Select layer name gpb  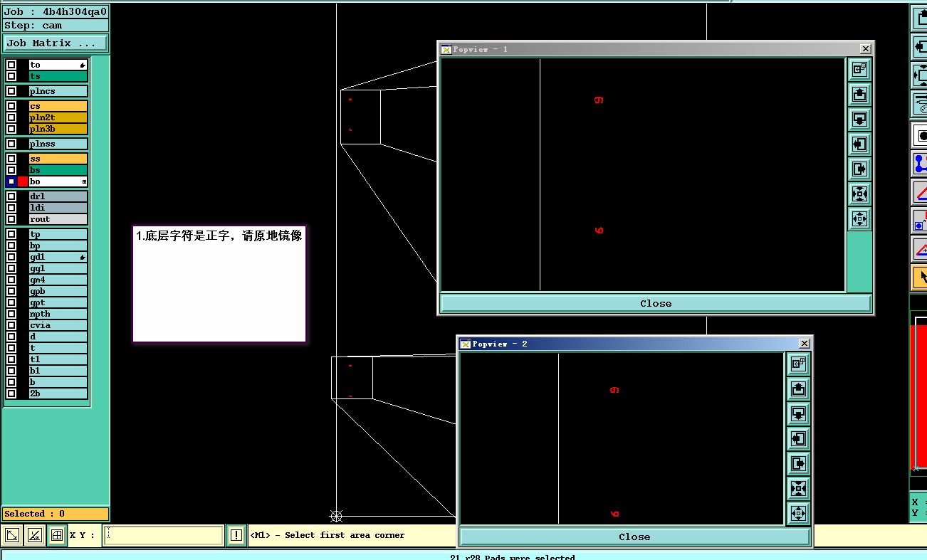point(58,291)
